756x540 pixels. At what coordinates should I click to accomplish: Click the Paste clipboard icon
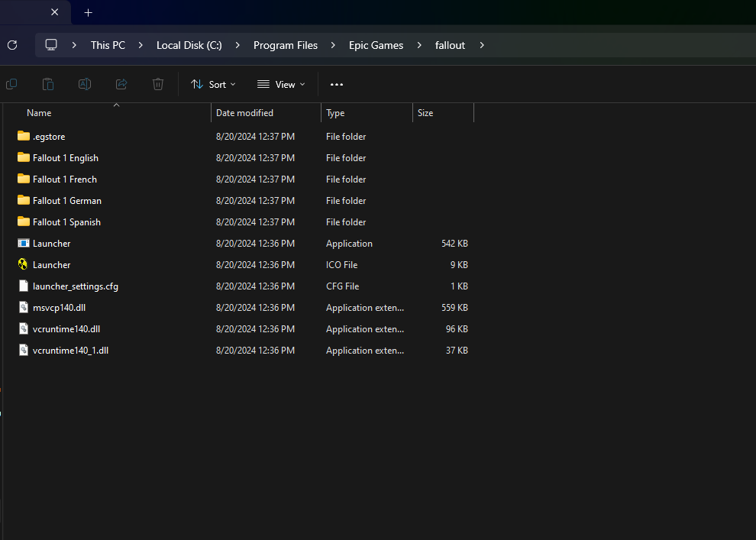pos(48,84)
